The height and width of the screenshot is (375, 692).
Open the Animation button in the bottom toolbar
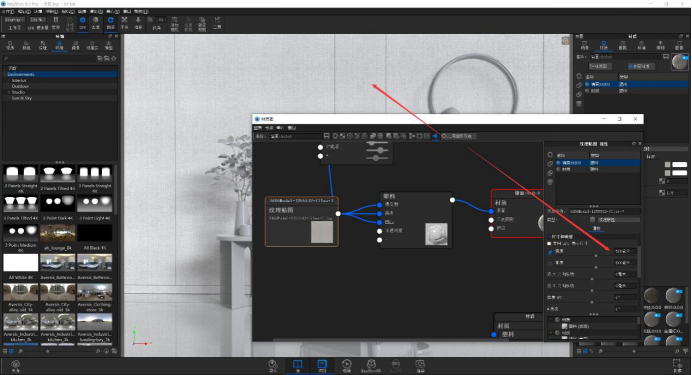[x=347, y=366]
